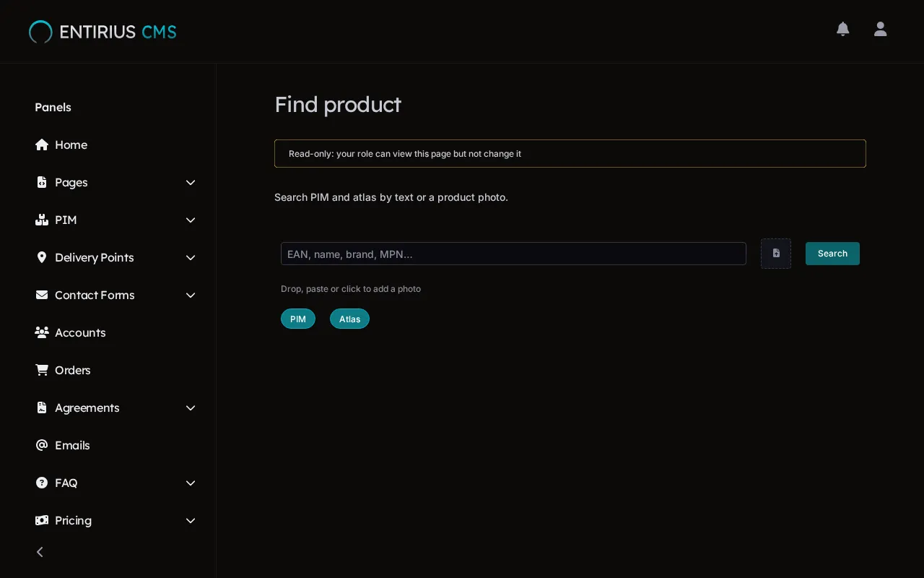Image resolution: width=924 pixels, height=578 pixels.
Task: Open Pricing menu label
Action: point(73,520)
